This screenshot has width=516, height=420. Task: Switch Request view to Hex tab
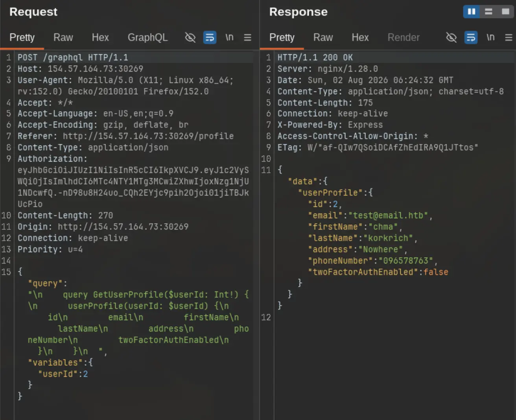(100, 37)
